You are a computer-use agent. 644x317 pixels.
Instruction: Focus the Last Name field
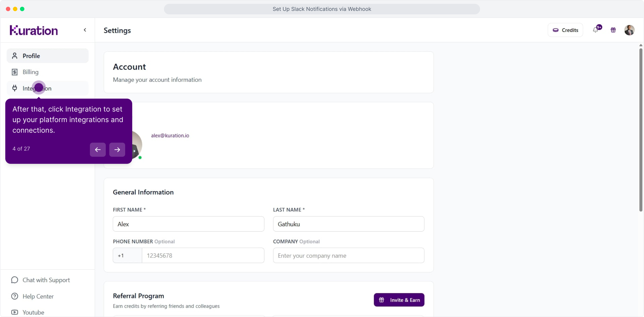[x=349, y=224]
